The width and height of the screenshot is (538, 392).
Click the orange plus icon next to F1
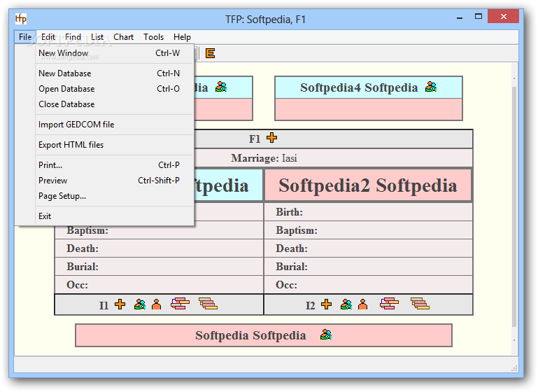(x=271, y=138)
